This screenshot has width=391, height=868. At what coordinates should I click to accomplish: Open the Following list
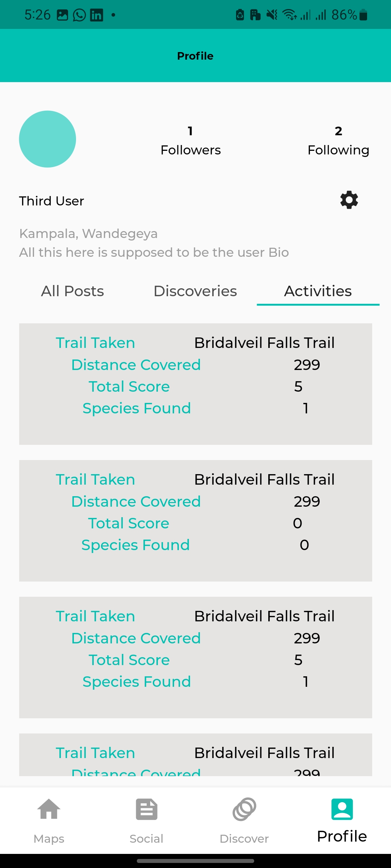coord(338,141)
